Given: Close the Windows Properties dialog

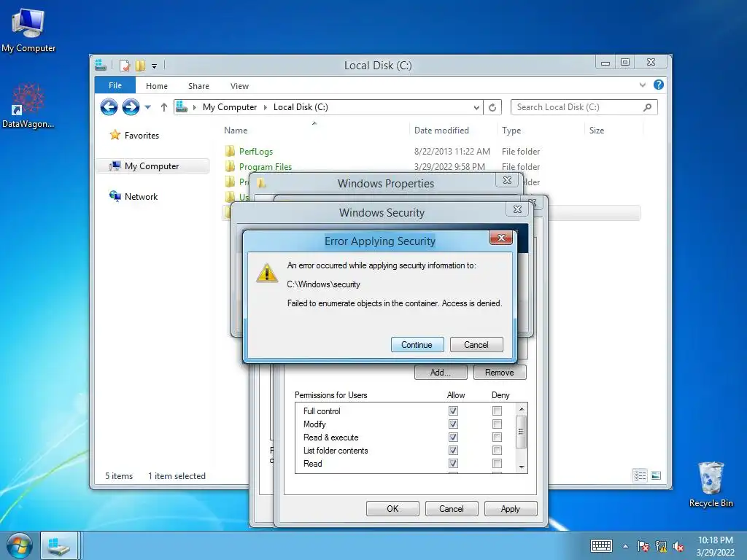Looking at the screenshot, I should [x=508, y=180].
